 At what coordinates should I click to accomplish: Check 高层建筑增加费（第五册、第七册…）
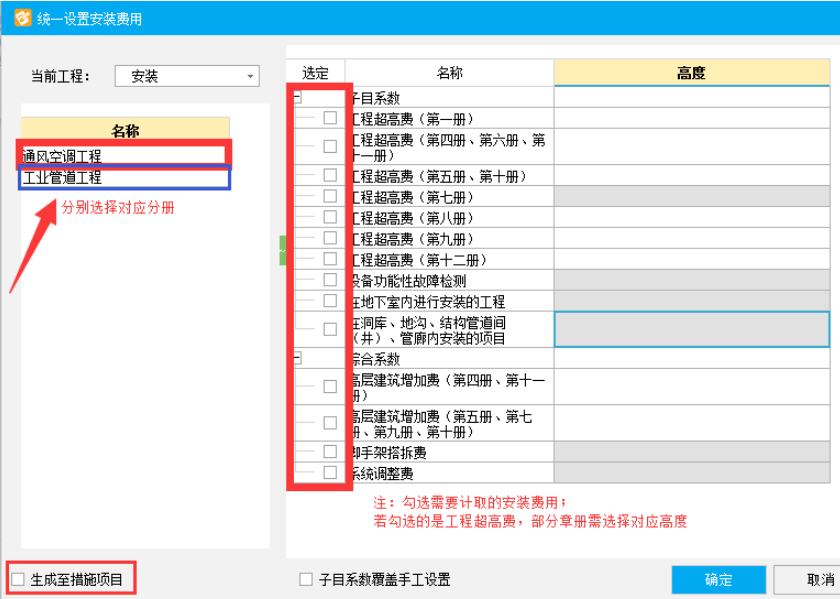(x=330, y=423)
